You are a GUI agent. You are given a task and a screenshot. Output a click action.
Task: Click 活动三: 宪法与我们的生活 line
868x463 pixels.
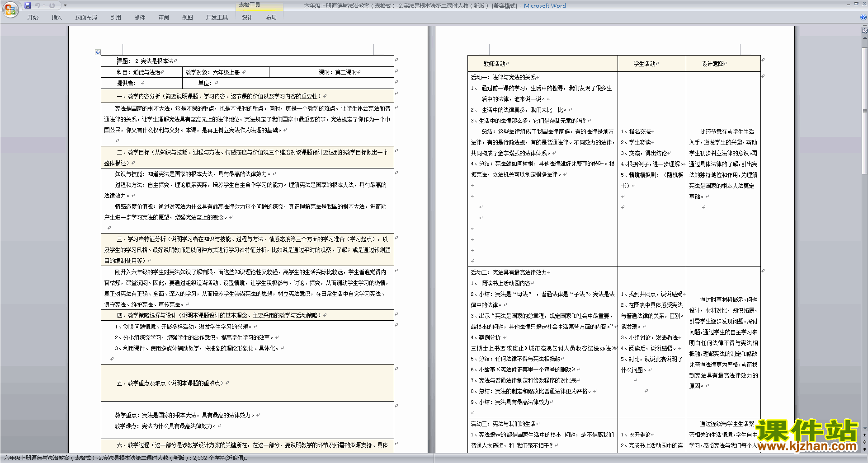(x=504, y=424)
